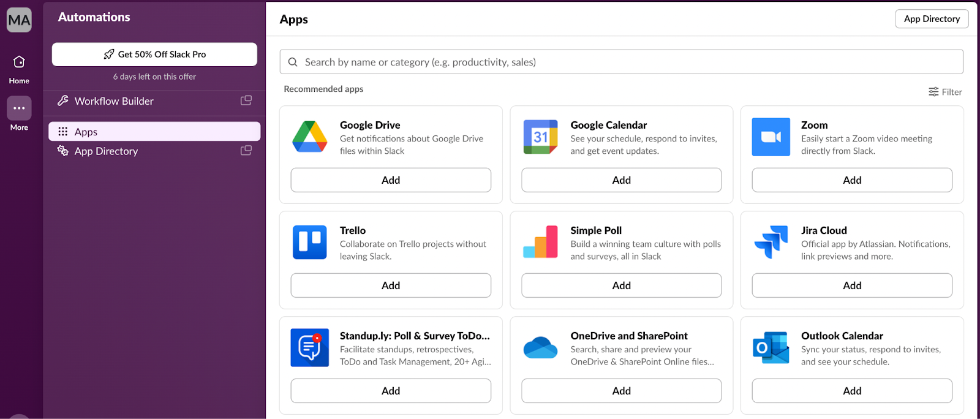Image resolution: width=980 pixels, height=419 pixels.
Task: Click the Google Calendar title
Action: pyautogui.click(x=608, y=125)
